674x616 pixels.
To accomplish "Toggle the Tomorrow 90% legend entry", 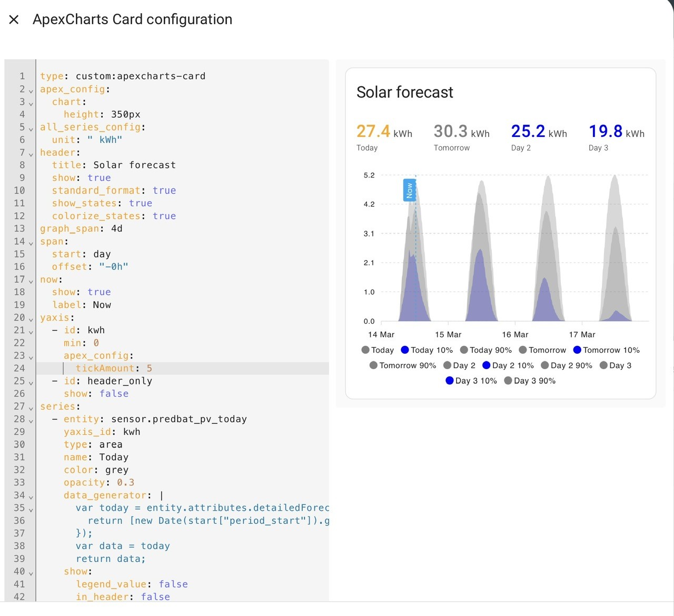I will click(402, 365).
